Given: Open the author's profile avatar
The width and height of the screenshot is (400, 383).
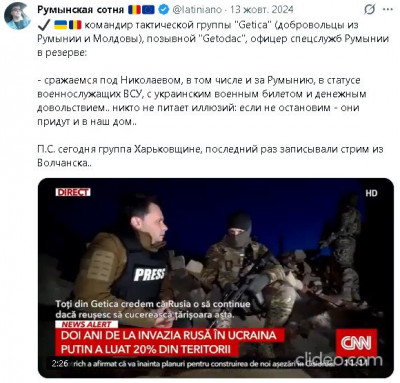Looking at the screenshot, I should pos(17,16).
